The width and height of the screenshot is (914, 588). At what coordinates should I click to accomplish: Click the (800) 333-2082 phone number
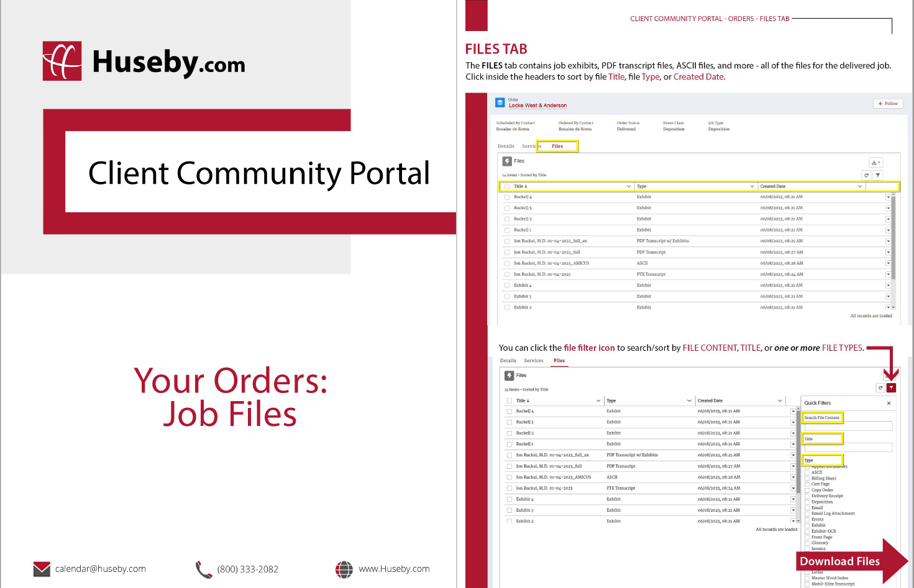248,569
